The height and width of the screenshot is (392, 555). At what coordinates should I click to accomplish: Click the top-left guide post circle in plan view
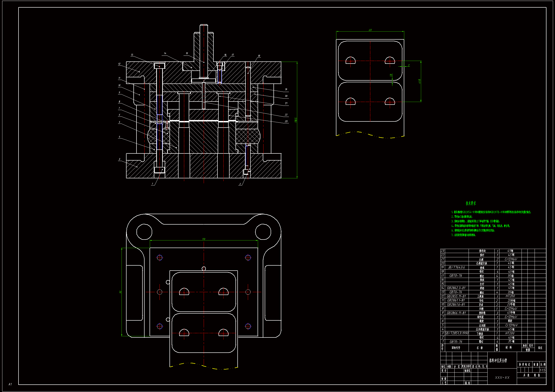[x=144, y=232]
